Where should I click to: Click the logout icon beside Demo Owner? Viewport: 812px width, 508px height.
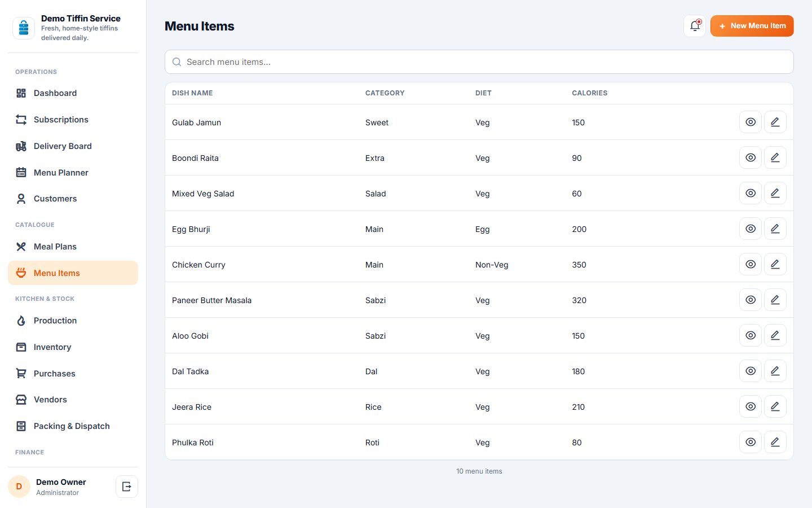tap(127, 487)
